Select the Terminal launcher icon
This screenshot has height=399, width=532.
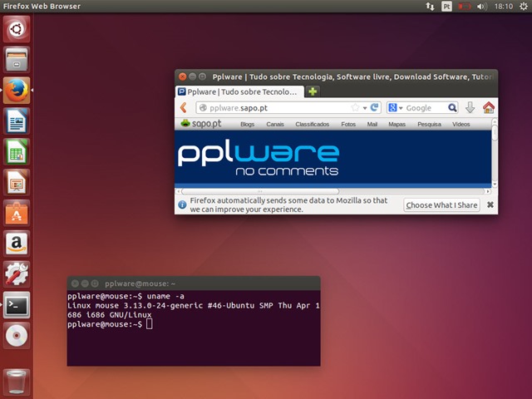(17, 305)
